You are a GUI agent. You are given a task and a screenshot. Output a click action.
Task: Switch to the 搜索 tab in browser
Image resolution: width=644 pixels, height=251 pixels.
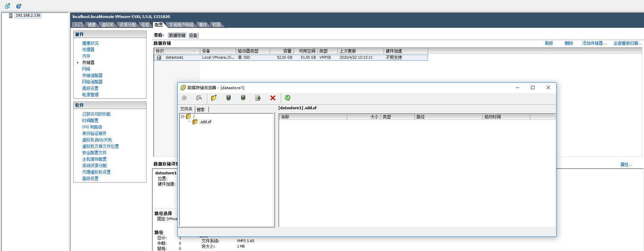point(201,110)
